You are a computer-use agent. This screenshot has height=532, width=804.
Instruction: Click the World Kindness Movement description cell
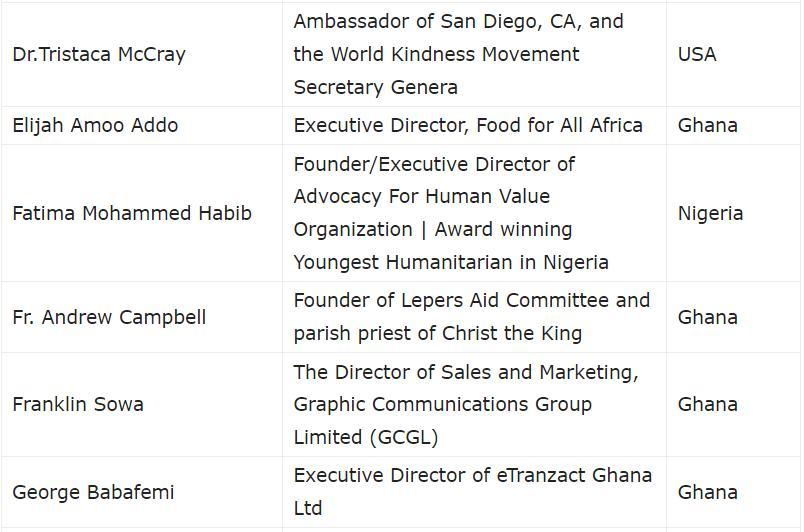coord(474,54)
